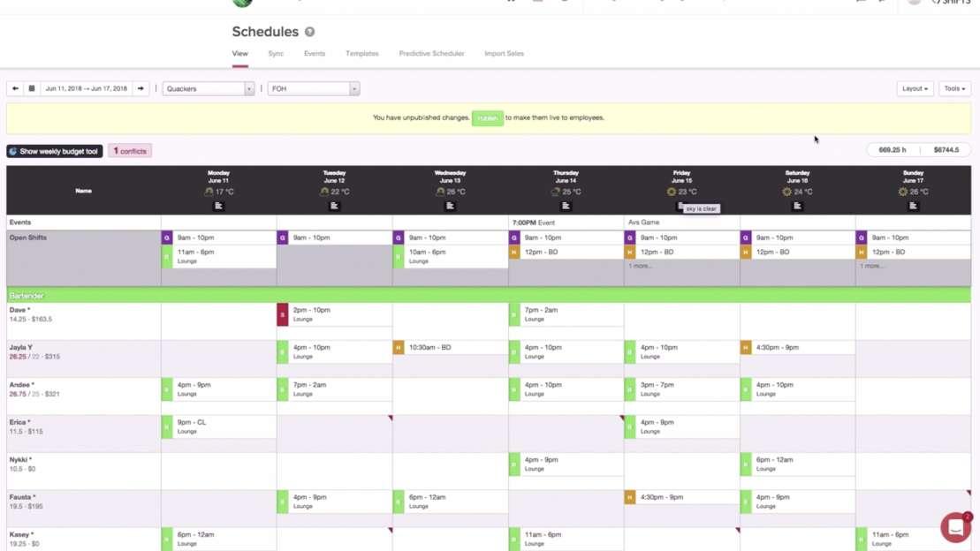Advance to next week with right arrow

pyautogui.click(x=141, y=88)
